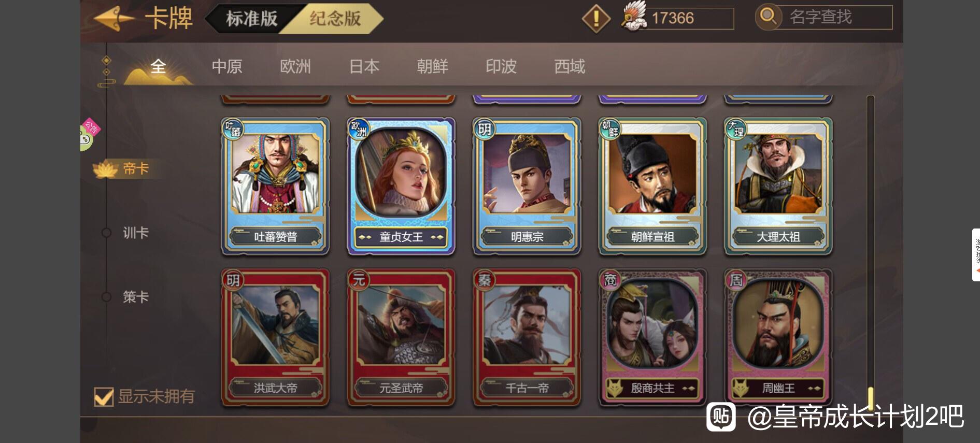Toggle the 显示未拥有 checkbox

click(x=104, y=397)
